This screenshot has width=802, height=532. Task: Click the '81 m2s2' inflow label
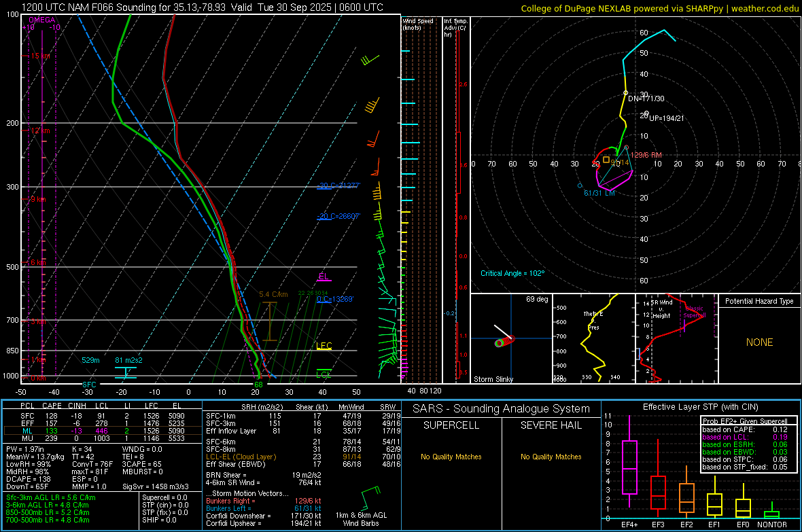click(x=129, y=360)
